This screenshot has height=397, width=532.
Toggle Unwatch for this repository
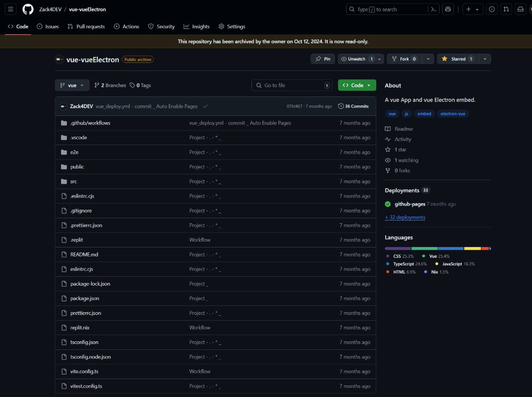click(x=357, y=59)
